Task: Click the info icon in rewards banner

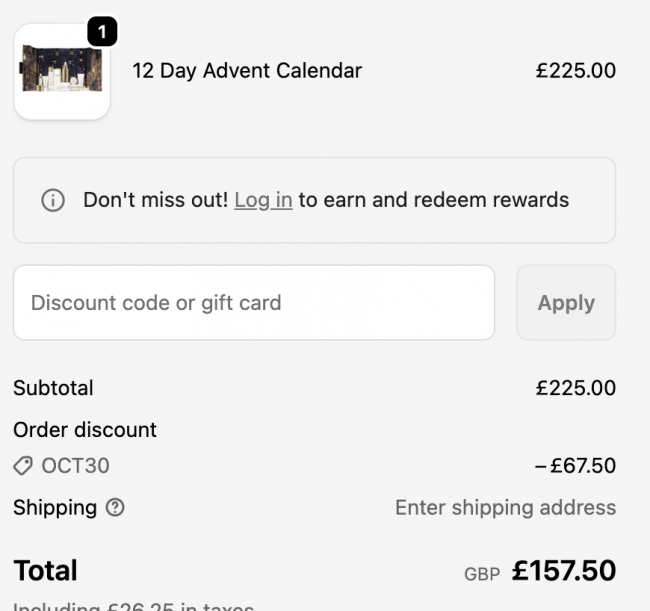Action: 52,200
